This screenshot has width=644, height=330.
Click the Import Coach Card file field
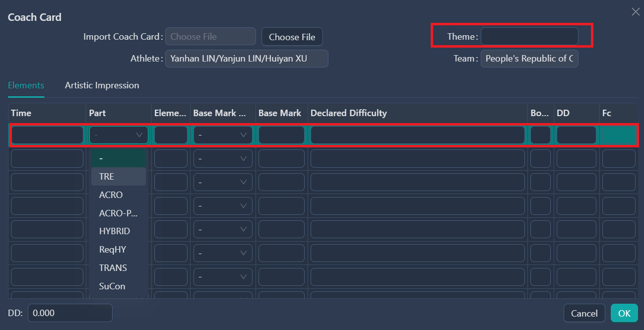[210, 37]
